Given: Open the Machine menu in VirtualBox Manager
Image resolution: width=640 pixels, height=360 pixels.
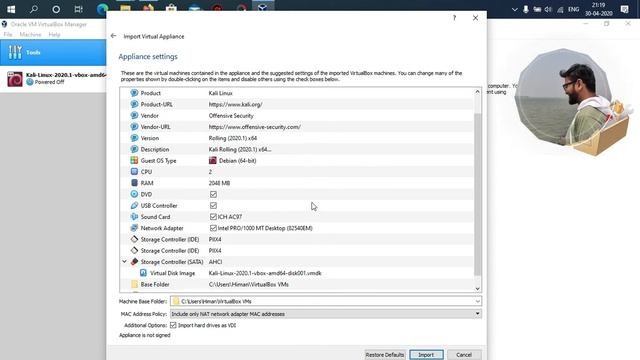Looking at the screenshot, I should coord(30,35).
